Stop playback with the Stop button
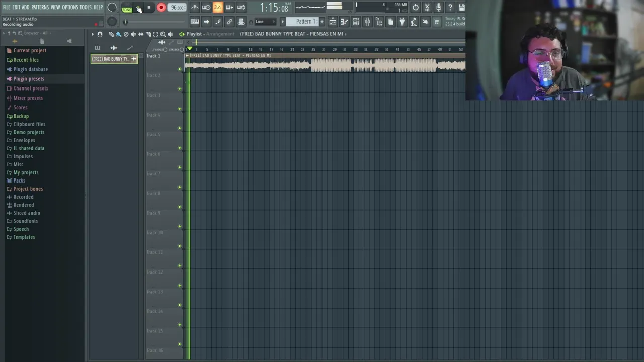The image size is (644, 362). tap(149, 8)
